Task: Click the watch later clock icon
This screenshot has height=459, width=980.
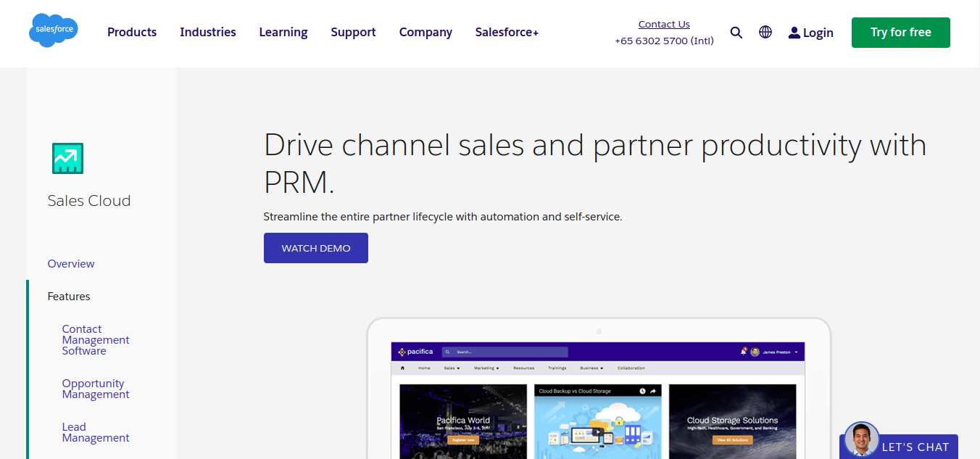Action: click(642, 391)
